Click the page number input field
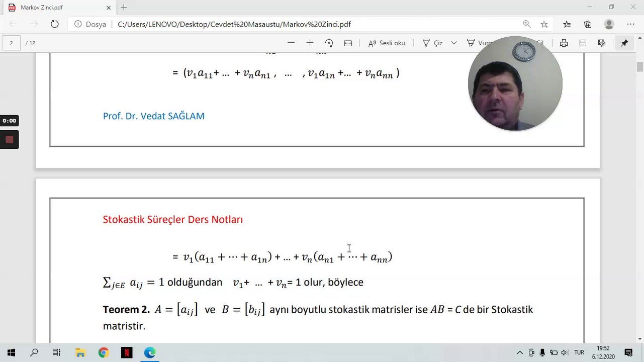Image resolution: width=644 pixels, height=362 pixels. [x=11, y=43]
